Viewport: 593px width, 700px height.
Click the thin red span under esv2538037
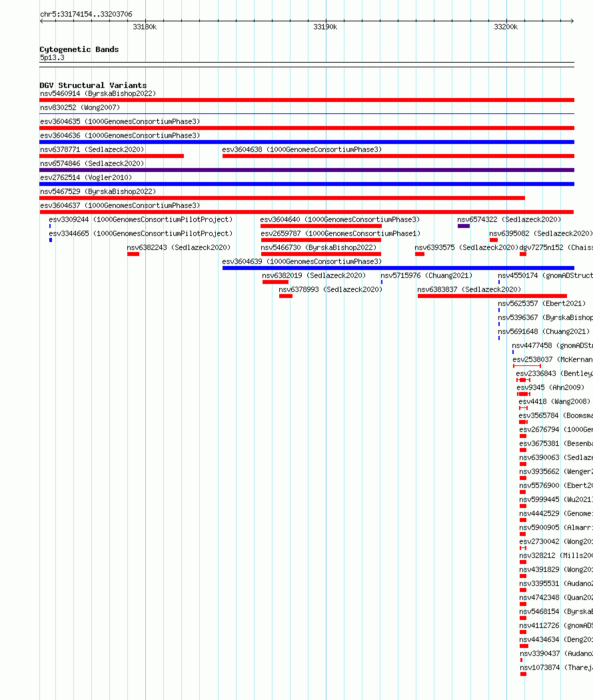[527, 366]
